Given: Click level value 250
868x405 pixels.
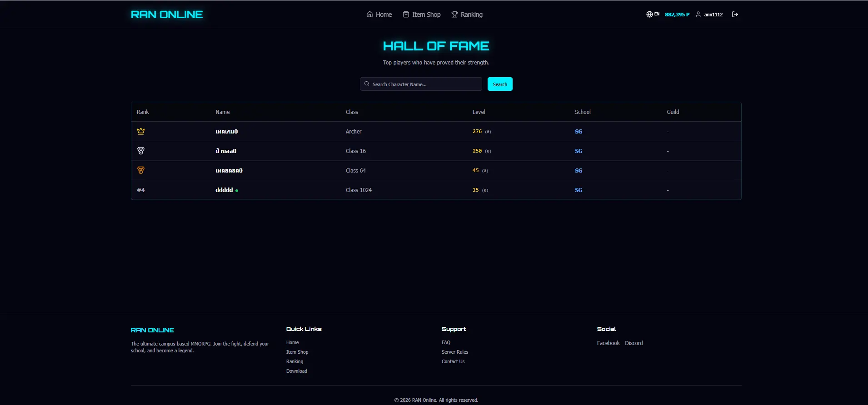Looking at the screenshot, I should pyautogui.click(x=477, y=151).
